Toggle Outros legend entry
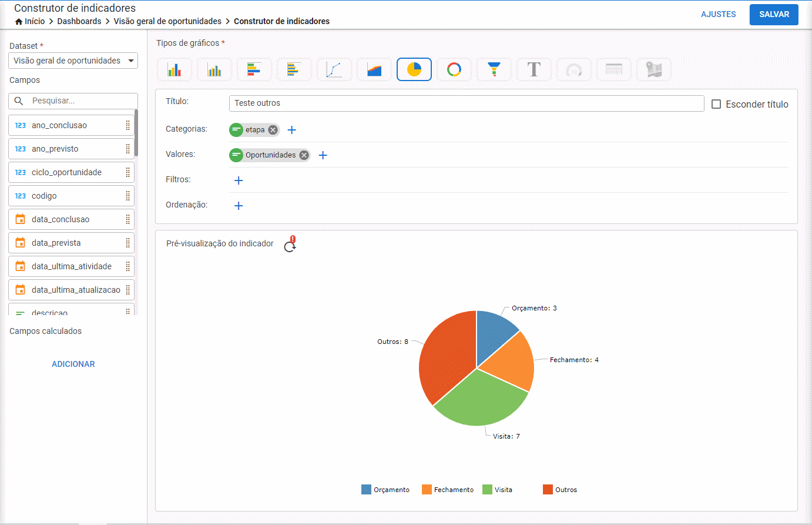812x525 pixels. click(x=560, y=490)
